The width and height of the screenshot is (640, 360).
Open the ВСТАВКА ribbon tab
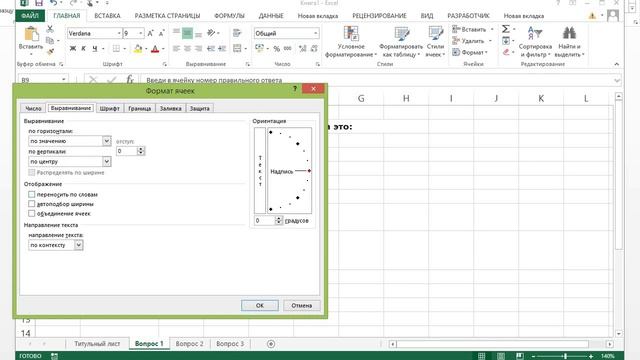click(x=107, y=16)
